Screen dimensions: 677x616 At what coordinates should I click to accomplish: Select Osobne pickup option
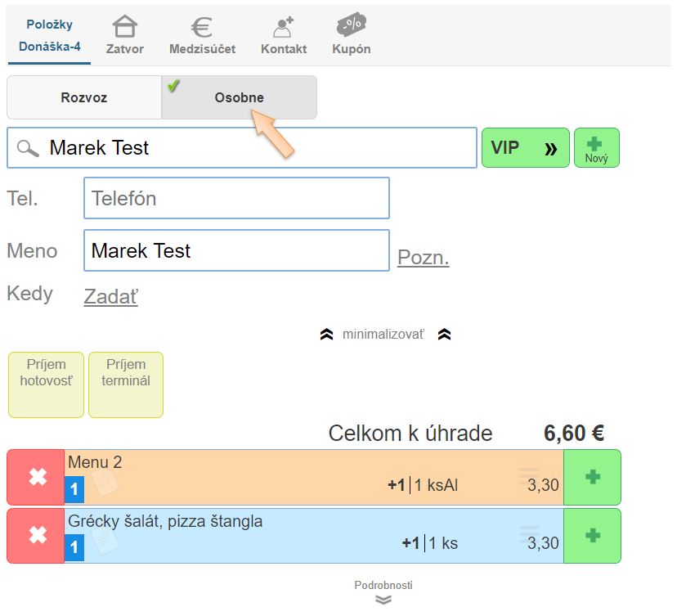point(239,97)
